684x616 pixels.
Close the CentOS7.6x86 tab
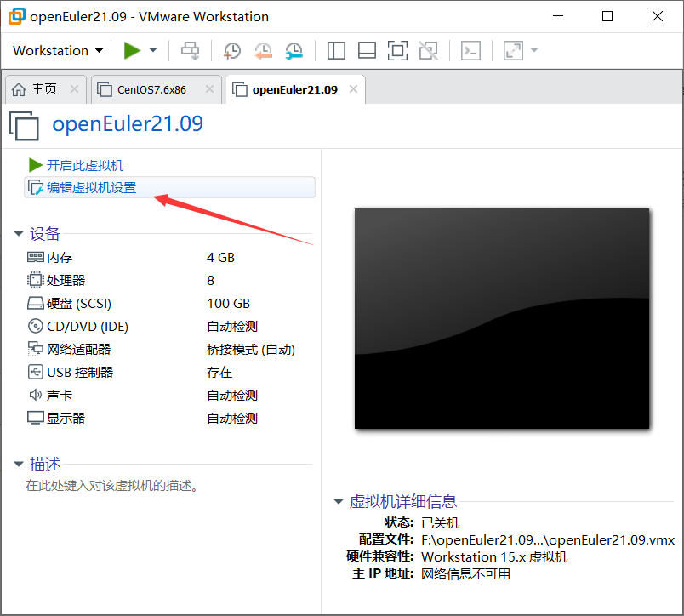(x=210, y=89)
